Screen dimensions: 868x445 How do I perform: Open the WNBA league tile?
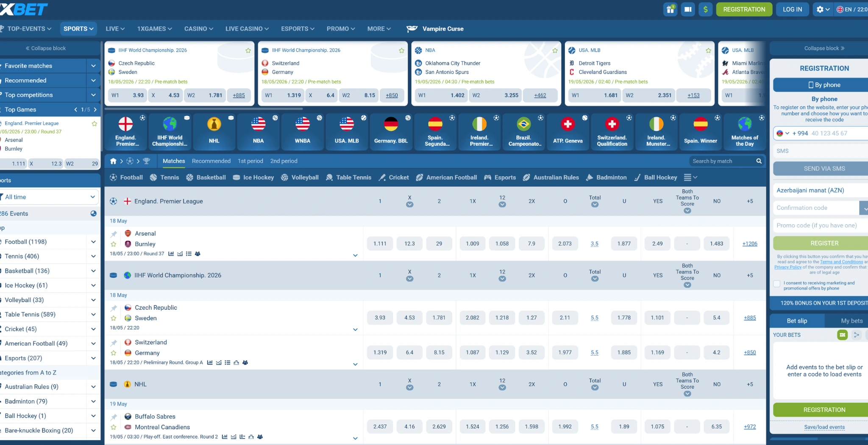tap(303, 131)
